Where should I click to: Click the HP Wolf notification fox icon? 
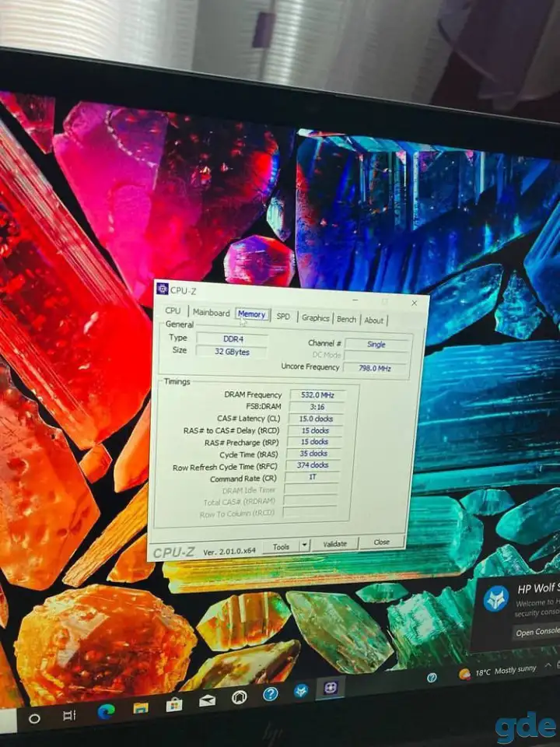[x=496, y=599]
